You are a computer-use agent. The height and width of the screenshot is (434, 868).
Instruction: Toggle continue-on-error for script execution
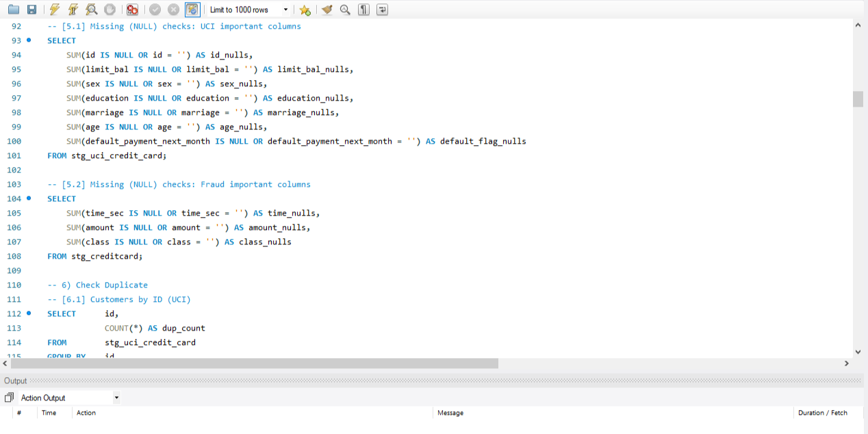(x=133, y=10)
